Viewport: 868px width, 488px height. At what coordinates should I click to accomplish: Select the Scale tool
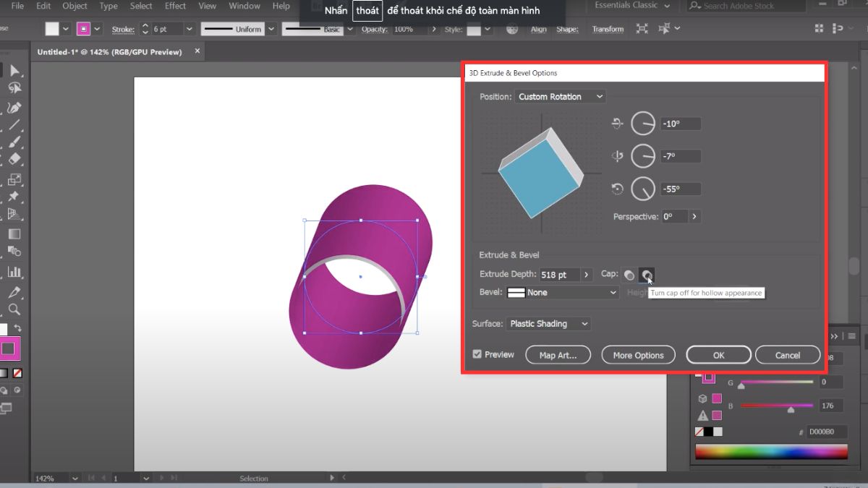(x=14, y=179)
